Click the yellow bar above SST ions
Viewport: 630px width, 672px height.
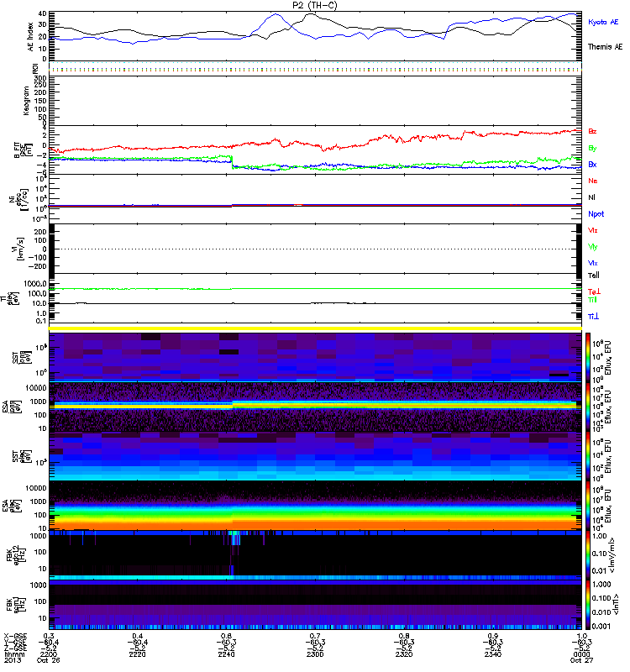point(315,328)
